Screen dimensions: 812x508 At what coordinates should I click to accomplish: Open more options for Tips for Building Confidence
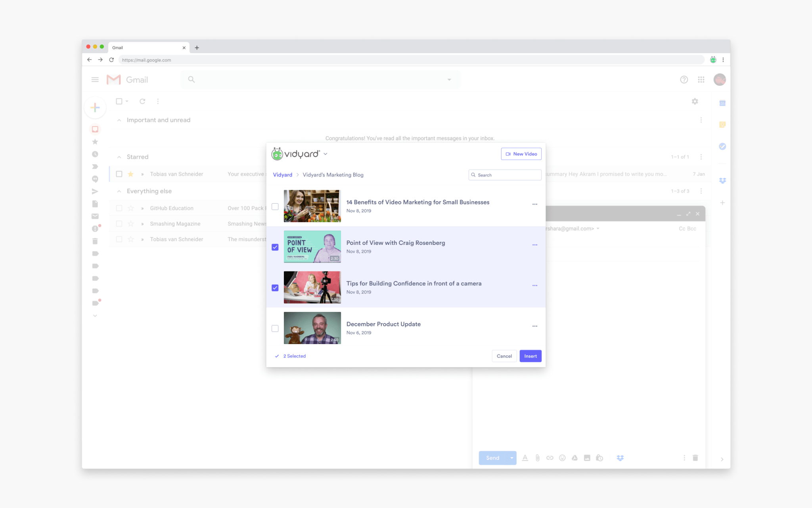(534, 285)
